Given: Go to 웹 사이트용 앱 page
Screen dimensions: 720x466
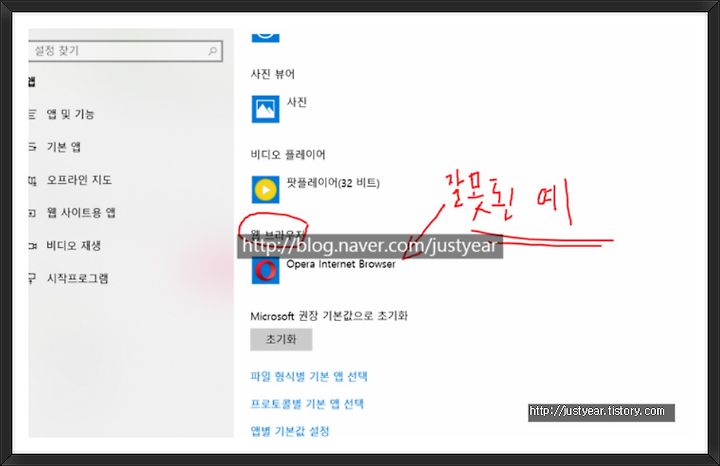Looking at the screenshot, I should pyautogui.click(x=81, y=213).
